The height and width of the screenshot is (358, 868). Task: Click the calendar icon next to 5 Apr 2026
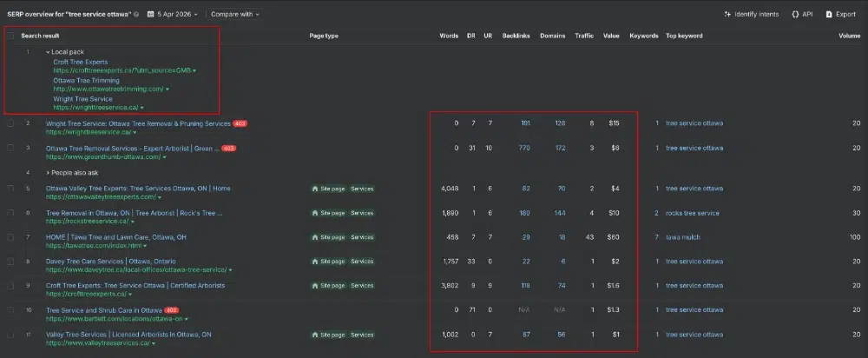tap(150, 15)
